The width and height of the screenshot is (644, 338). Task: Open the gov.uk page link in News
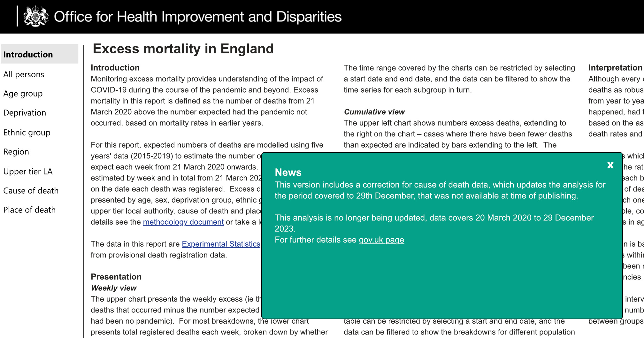381,240
